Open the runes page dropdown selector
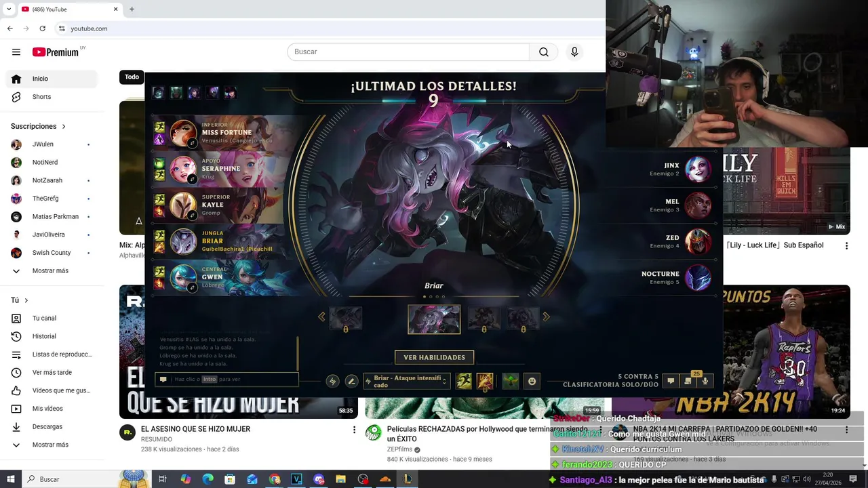Viewport: 868px width, 488px height. (407, 382)
